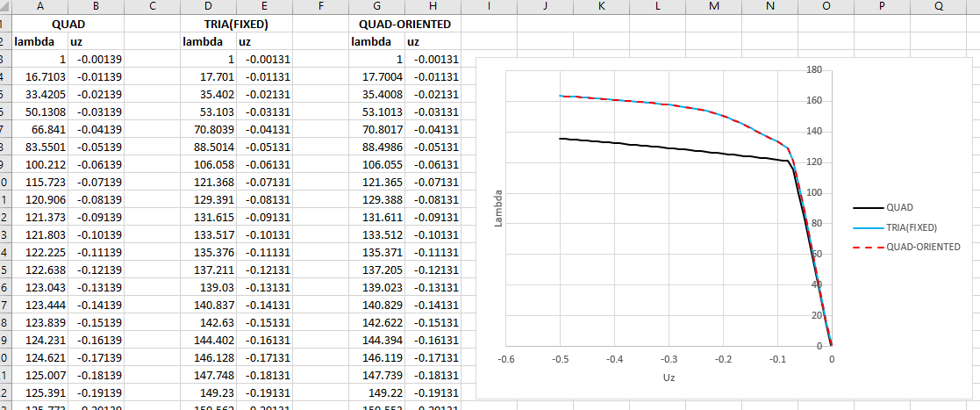Click cell containing 17.7004
Image resolution: width=980 pixels, height=410 pixels.
(x=377, y=77)
